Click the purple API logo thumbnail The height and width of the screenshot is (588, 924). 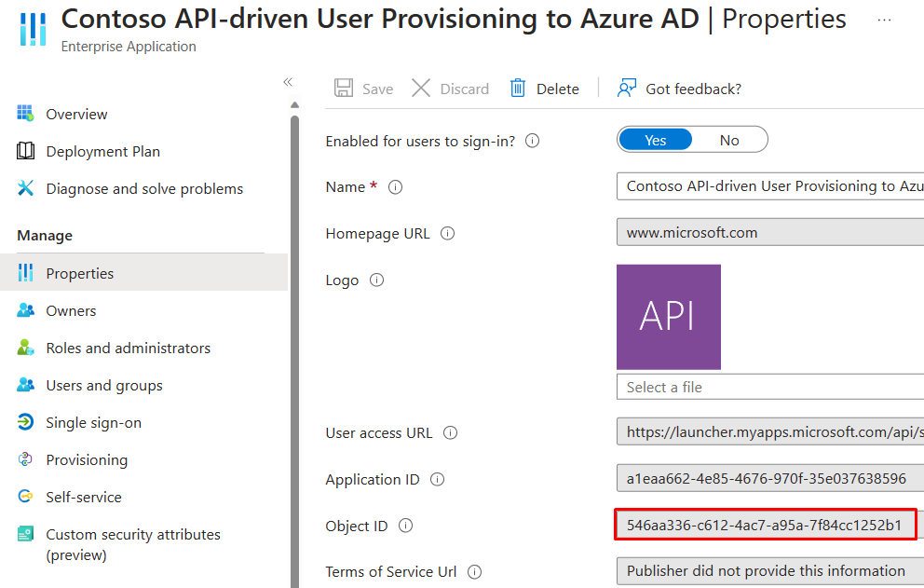[x=668, y=317]
